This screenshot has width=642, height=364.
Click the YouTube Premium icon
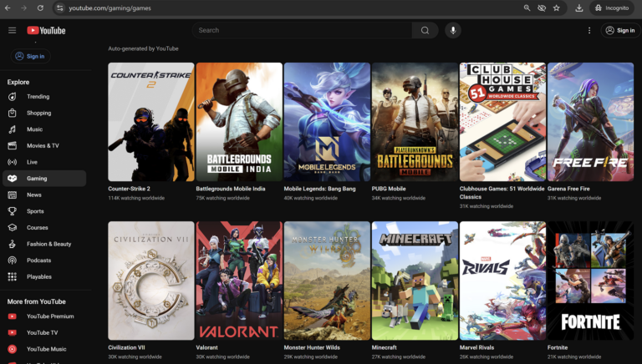(x=13, y=316)
